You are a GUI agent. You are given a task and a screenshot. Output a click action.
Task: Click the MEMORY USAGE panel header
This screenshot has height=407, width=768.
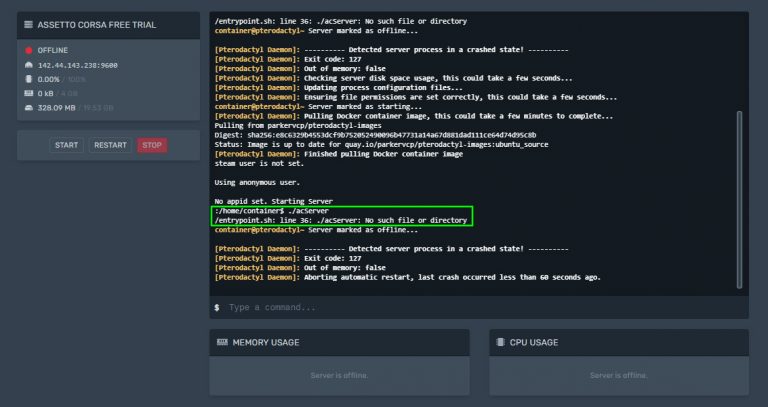[265, 342]
